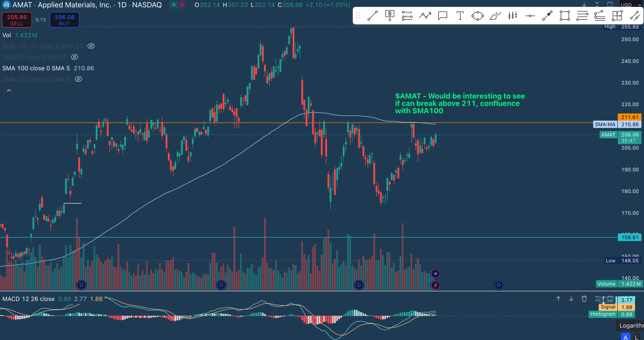The image size is (644, 340).
Task: Maximize the MACD pane
Action: [610, 299]
